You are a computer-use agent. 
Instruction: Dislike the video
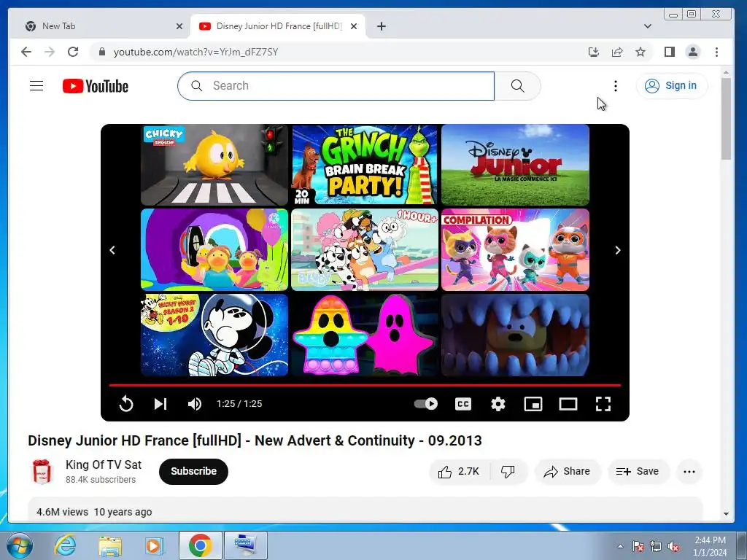(508, 472)
